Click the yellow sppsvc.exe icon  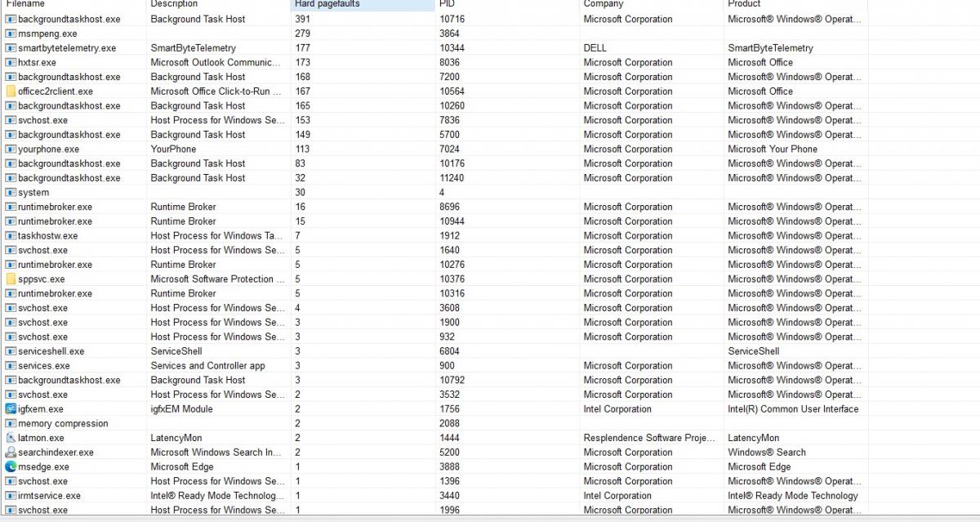coord(11,279)
